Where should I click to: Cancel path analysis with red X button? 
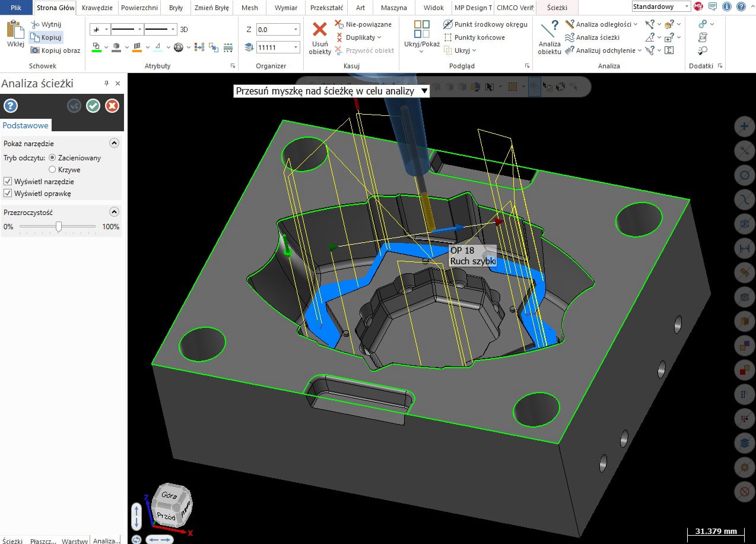coord(112,106)
